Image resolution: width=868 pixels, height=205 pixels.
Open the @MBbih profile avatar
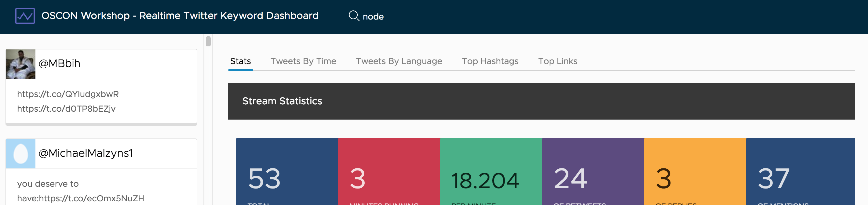(x=20, y=64)
